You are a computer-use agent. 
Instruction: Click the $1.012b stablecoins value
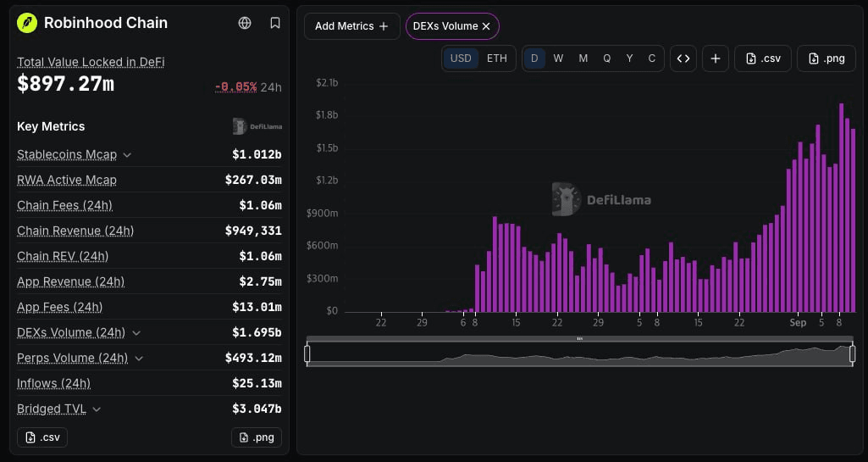(x=257, y=154)
